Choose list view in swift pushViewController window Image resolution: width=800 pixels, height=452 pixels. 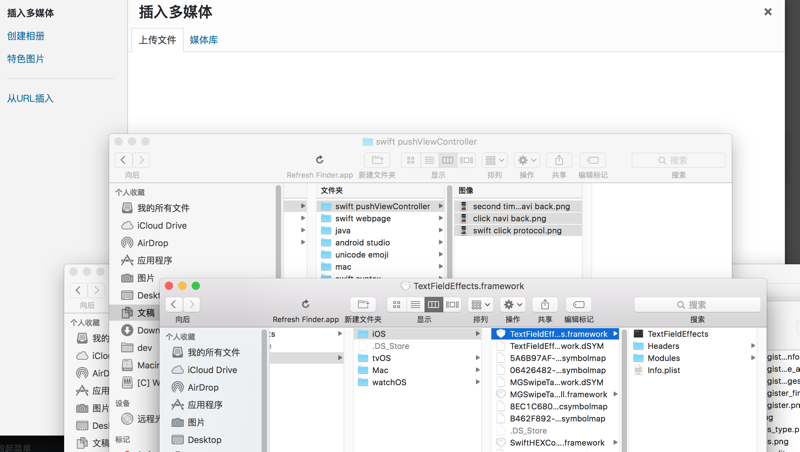429,160
